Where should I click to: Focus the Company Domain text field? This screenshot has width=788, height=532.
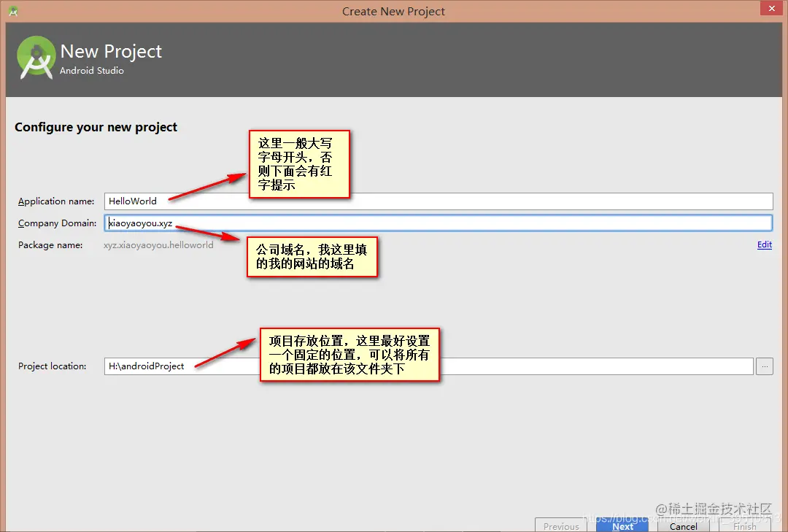pos(439,223)
